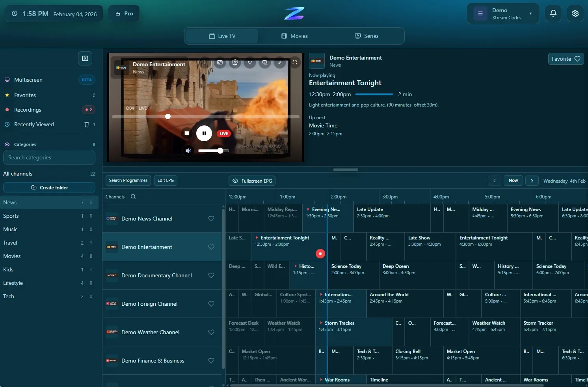Click the expand arrows icon in player
Image resolution: width=588 pixels, height=387 pixels.
(x=280, y=62)
